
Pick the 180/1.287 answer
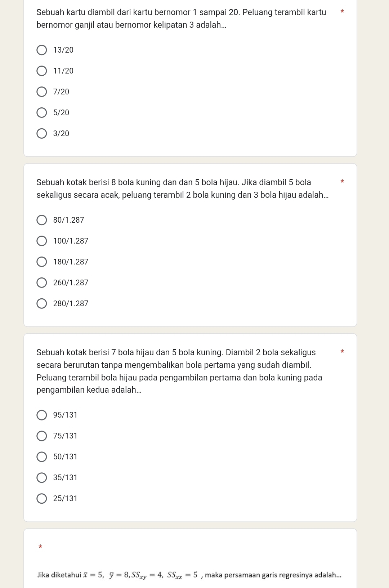tap(42, 262)
